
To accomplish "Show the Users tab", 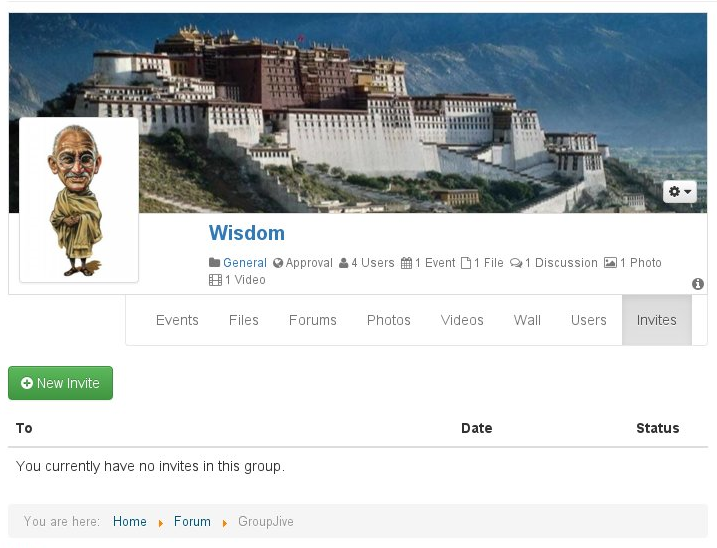I will point(589,320).
